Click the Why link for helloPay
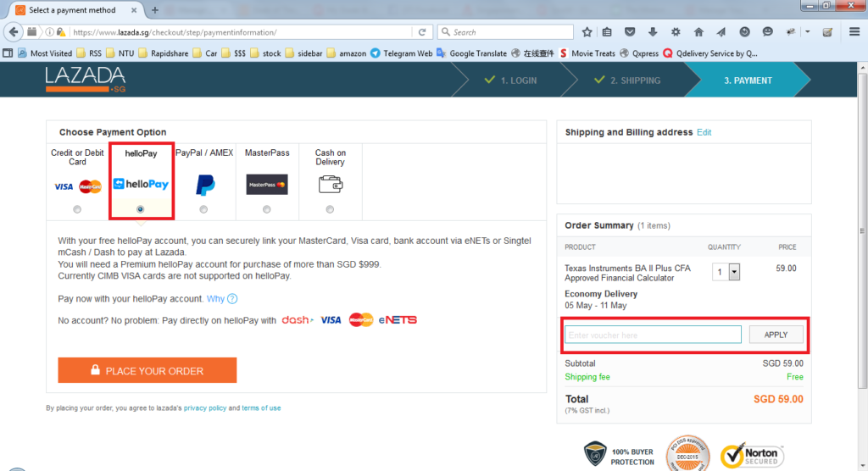 pyautogui.click(x=215, y=299)
